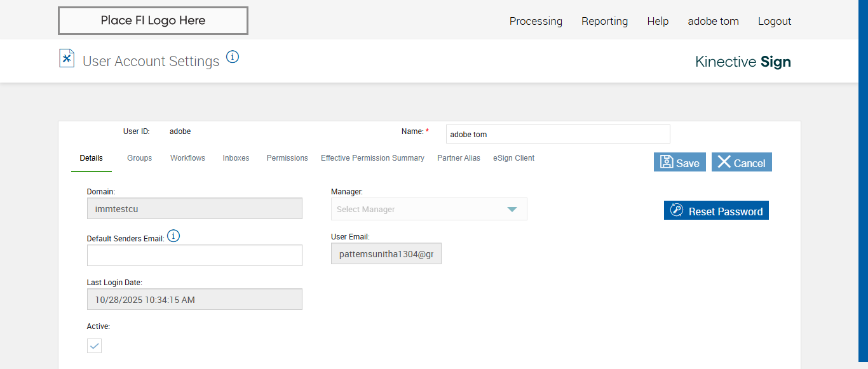Toggle the Active checkbox
The width and height of the screenshot is (868, 369).
click(94, 346)
